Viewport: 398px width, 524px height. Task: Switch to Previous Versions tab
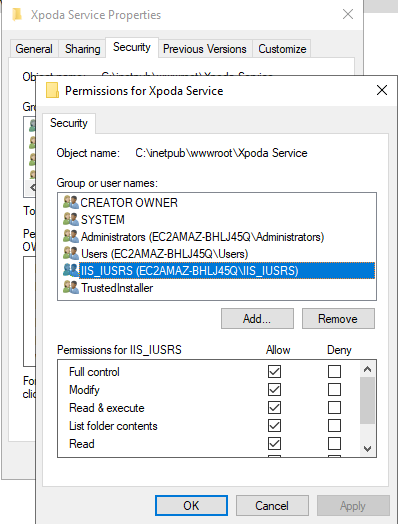(x=205, y=49)
